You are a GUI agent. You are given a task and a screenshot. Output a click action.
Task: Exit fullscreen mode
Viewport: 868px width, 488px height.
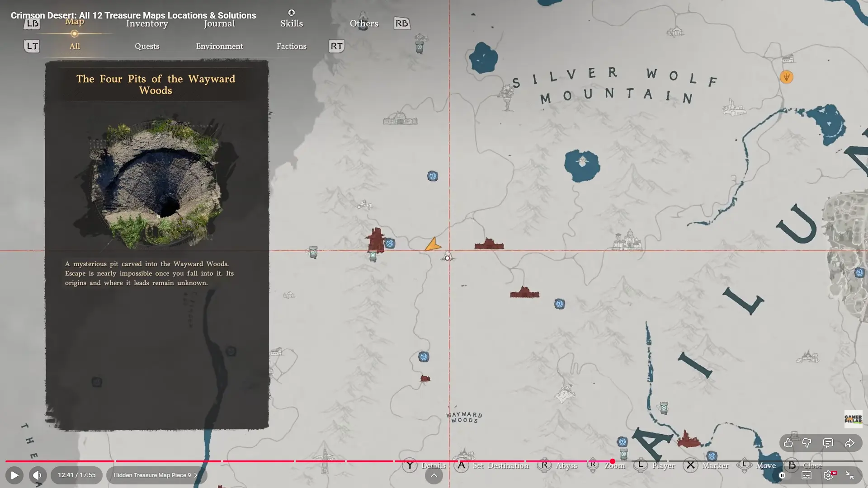[x=850, y=475]
